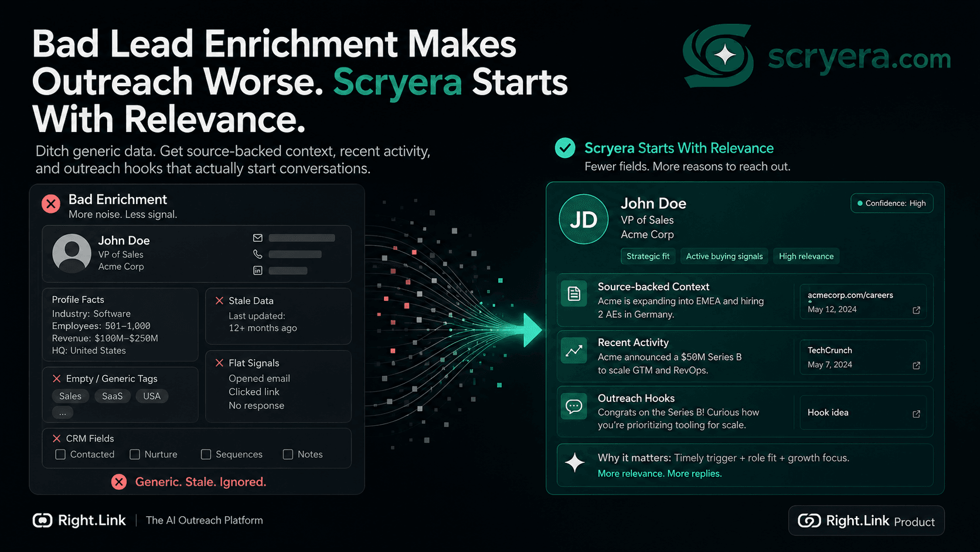Open the Hook idea card
This screenshot has width=980, height=552.
point(863,412)
